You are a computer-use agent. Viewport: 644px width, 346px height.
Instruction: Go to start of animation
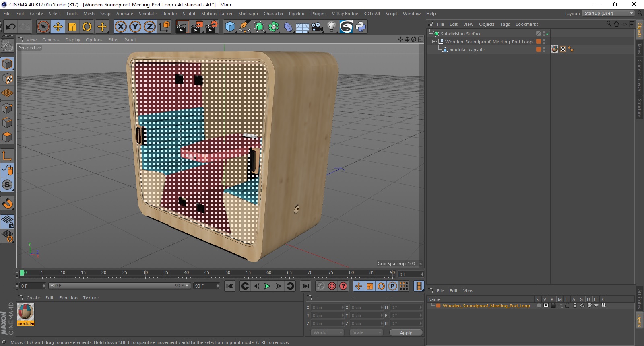click(x=230, y=286)
